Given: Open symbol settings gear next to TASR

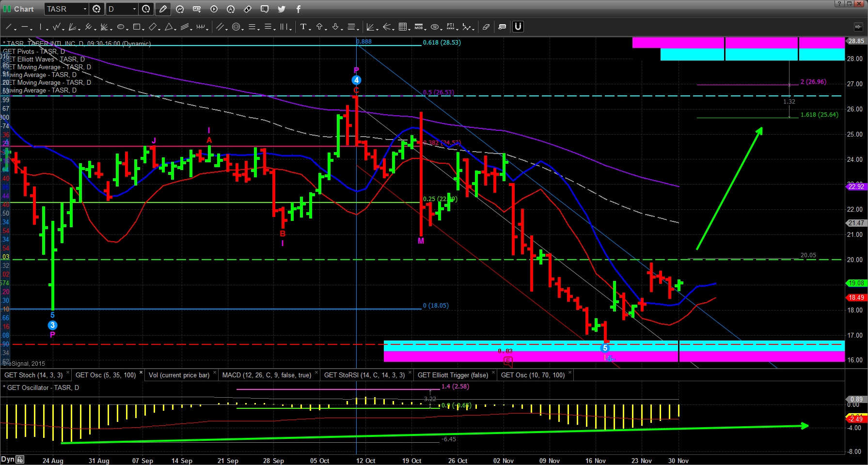Looking at the screenshot, I should (97, 9).
